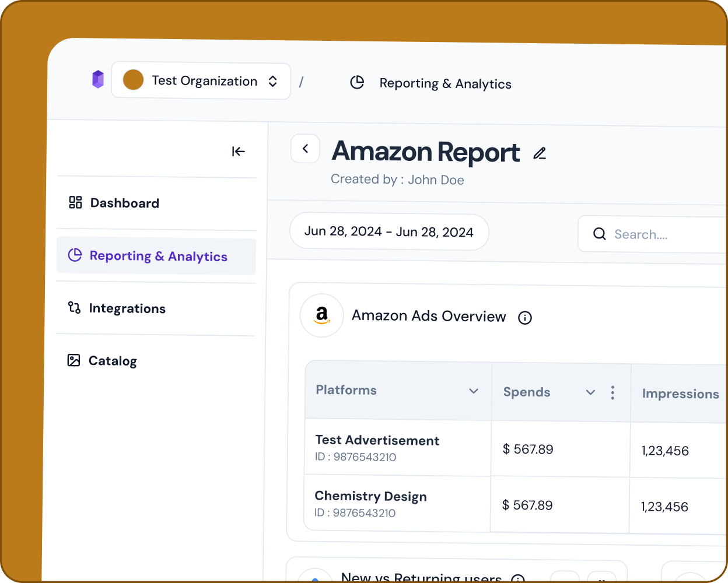This screenshot has width=728, height=583.
Task: Click the search magnifier icon
Action: (x=599, y=234)
